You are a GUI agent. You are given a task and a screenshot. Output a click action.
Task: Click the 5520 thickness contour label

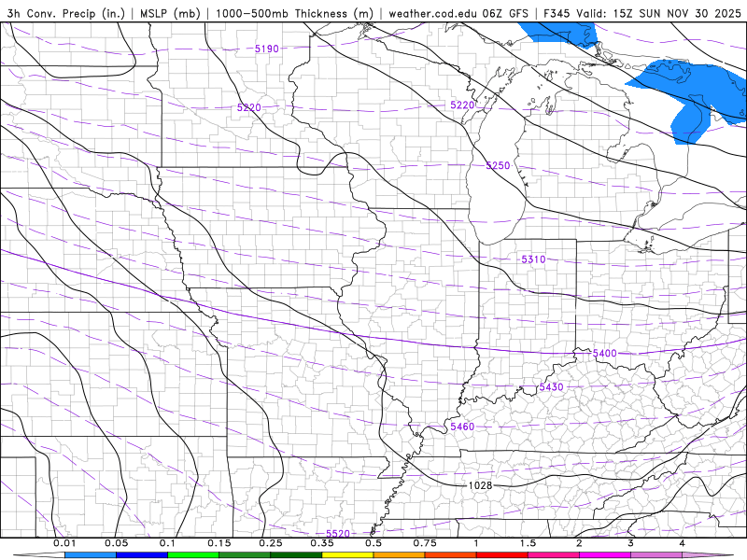(338, 534)
